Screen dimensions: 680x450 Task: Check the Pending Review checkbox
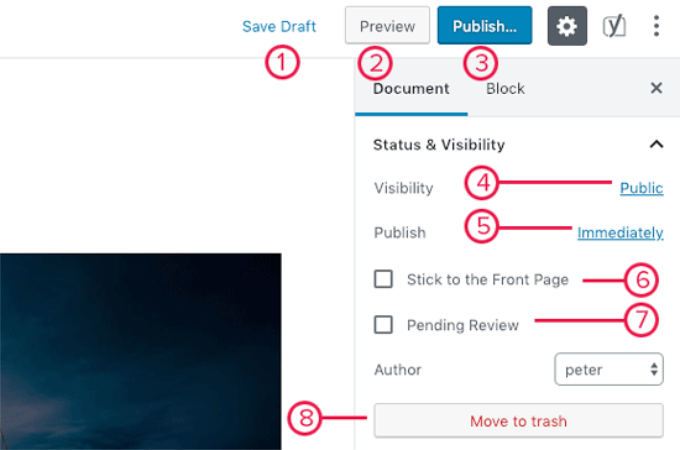pos(383,325)
